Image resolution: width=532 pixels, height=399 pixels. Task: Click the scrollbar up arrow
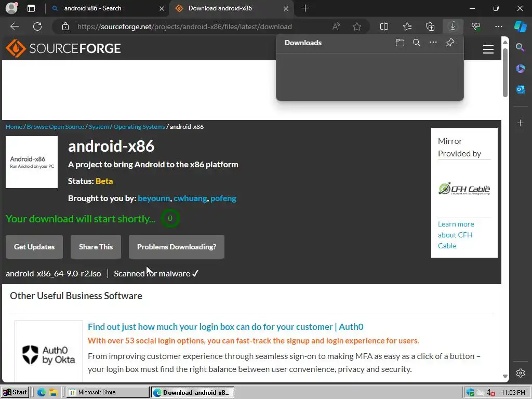click(x=505, y=42)
